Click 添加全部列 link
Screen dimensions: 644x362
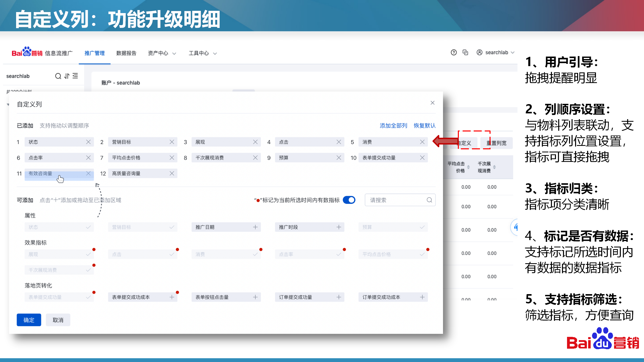click(x=393, y=126)
